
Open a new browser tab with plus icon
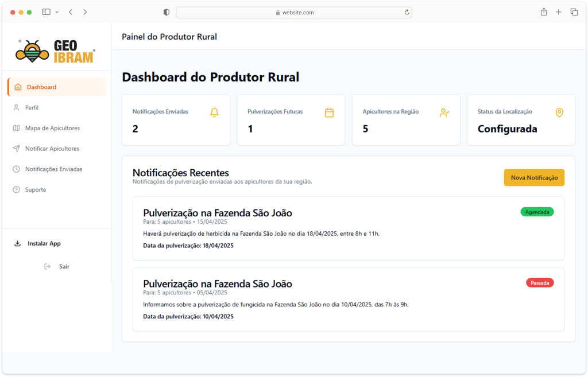pyautogui.click(x=558, y=12)
